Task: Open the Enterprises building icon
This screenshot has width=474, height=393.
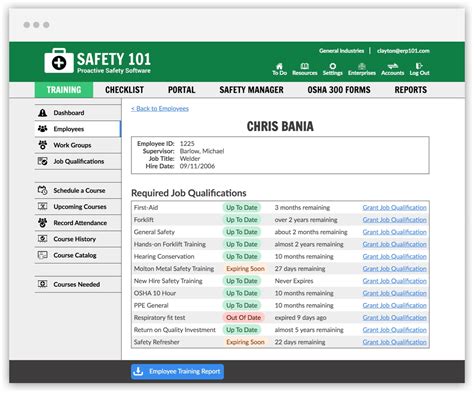Action: click(362, 66)
